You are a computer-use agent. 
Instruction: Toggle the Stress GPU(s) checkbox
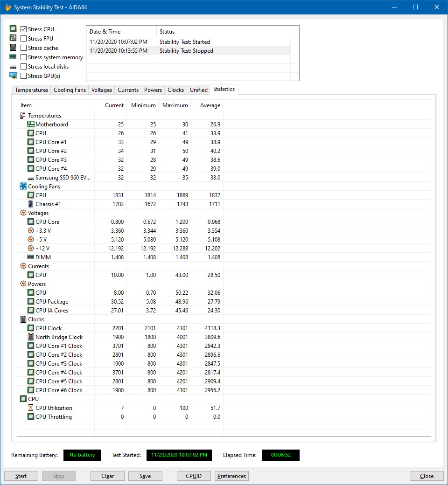[24, 76]
